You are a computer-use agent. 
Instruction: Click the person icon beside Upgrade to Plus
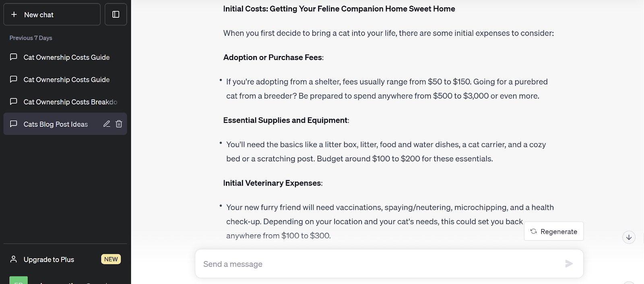tap(14, 259)
